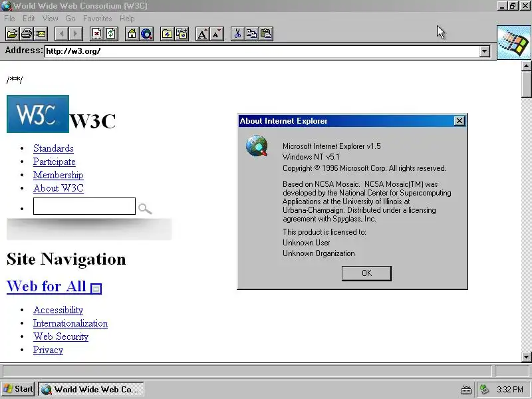Viewport: 532px width, 399px height.
Task: Click the Open file toolbar icon
Action: (x=12, y=34)
